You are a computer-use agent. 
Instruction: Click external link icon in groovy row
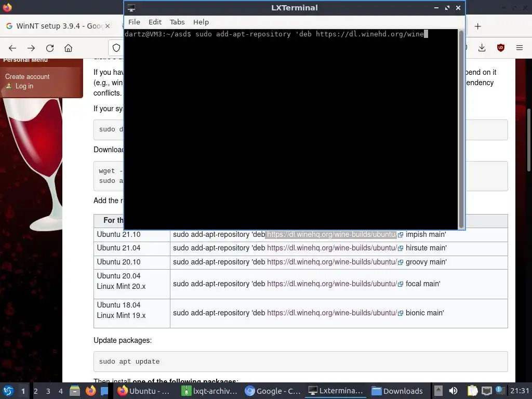[401, 262]
